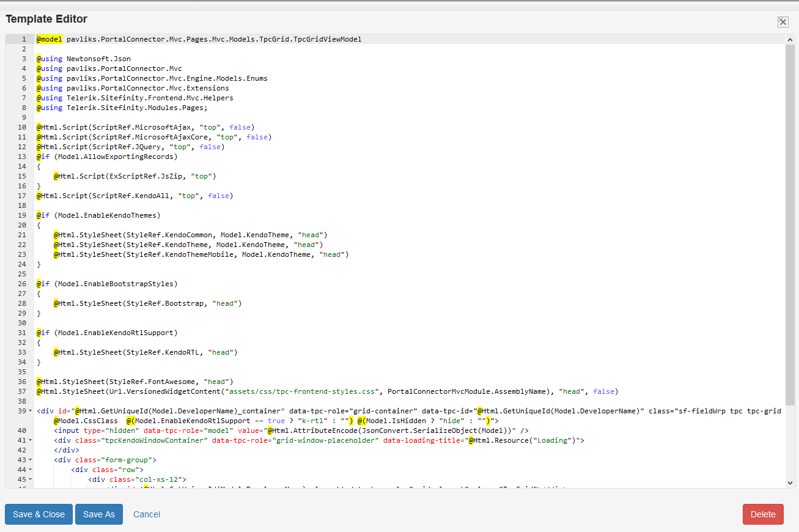The height and width of the screenshot is (532, 799).
Task: Click the 'div class="col-xs-12"' code text
Action: pyautogui.click(x=137, y=479)
